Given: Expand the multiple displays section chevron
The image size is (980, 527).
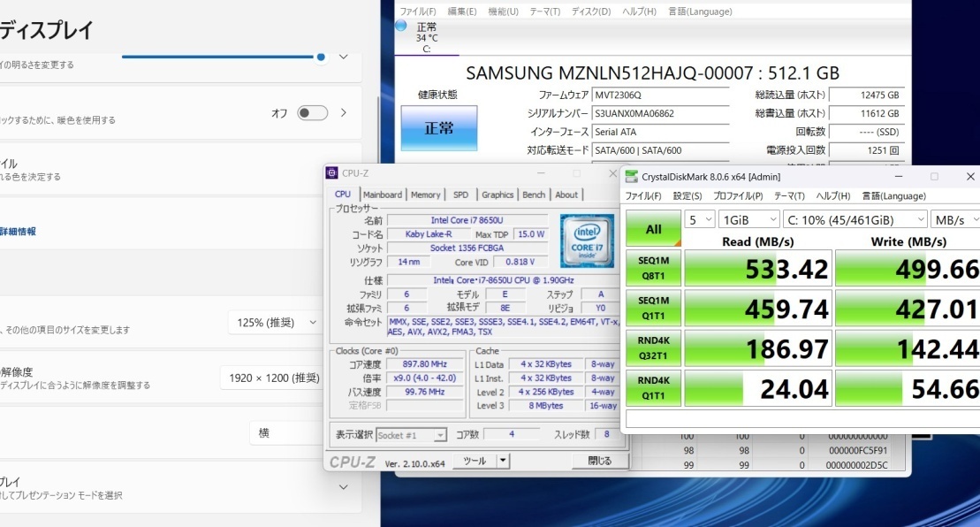Looking at the screenshot, I should point(343,487).
